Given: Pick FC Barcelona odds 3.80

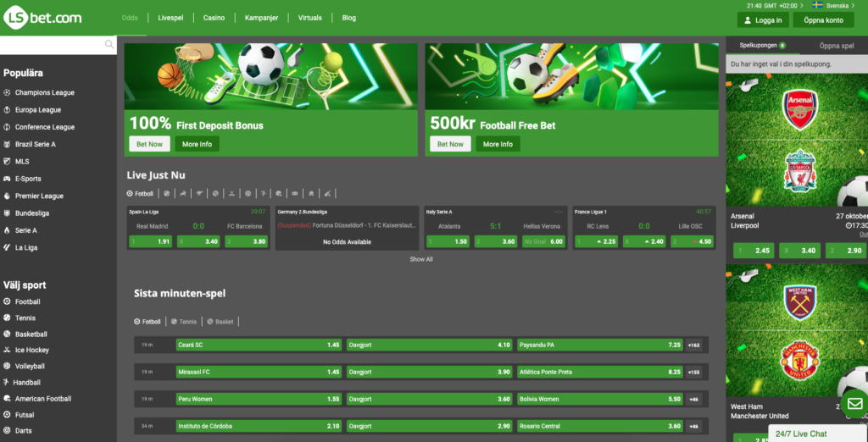Looking at the screenshot, I should click(x=247, y=241).
